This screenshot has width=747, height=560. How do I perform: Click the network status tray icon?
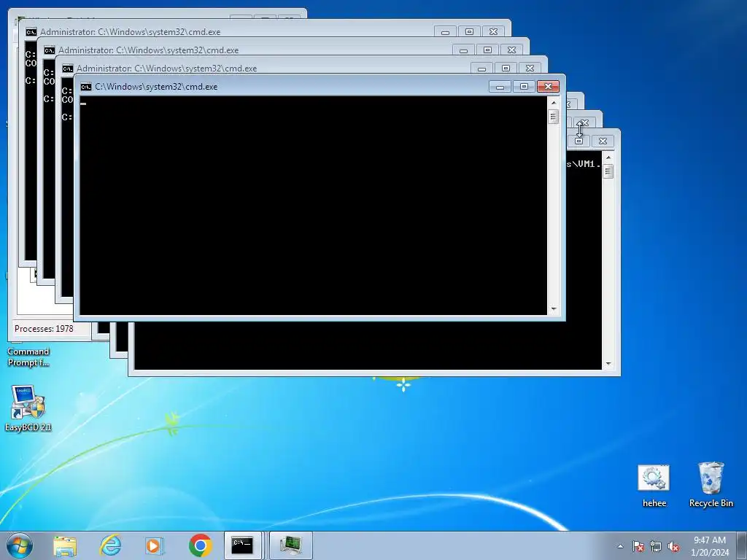[656, 546]
